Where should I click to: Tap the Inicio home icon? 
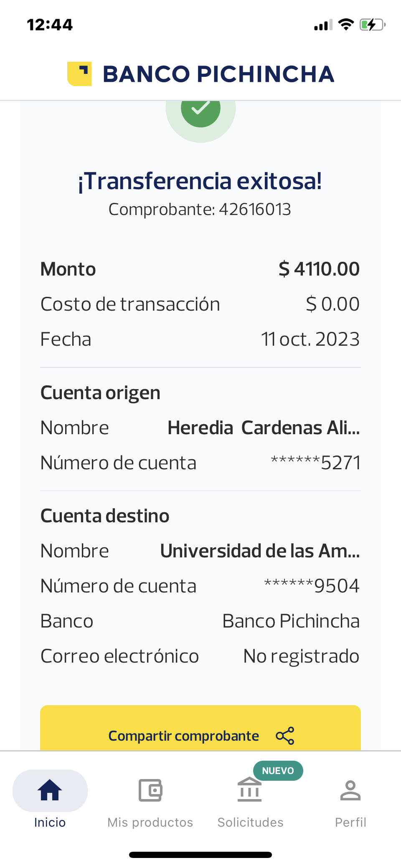[x=50, y=790]
